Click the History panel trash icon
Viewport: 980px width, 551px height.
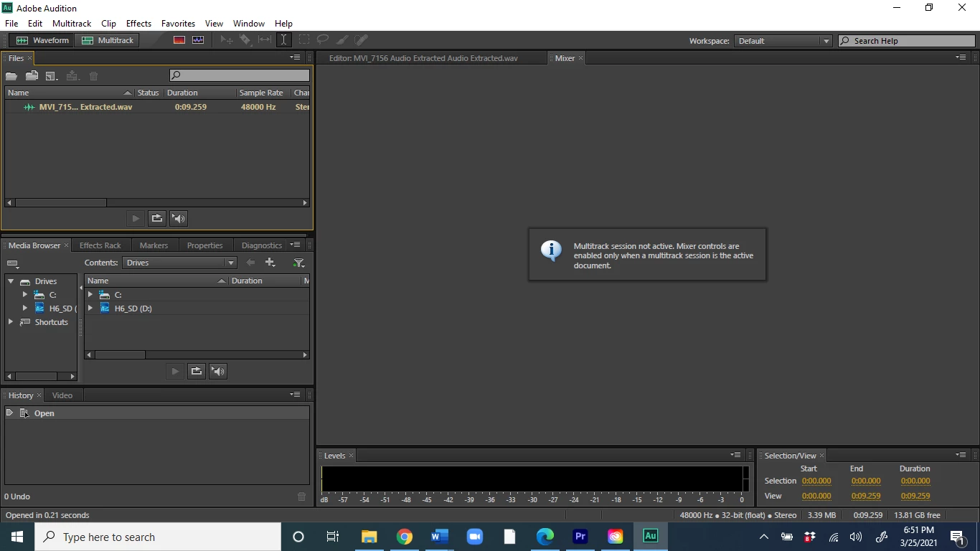coord(301,496)
